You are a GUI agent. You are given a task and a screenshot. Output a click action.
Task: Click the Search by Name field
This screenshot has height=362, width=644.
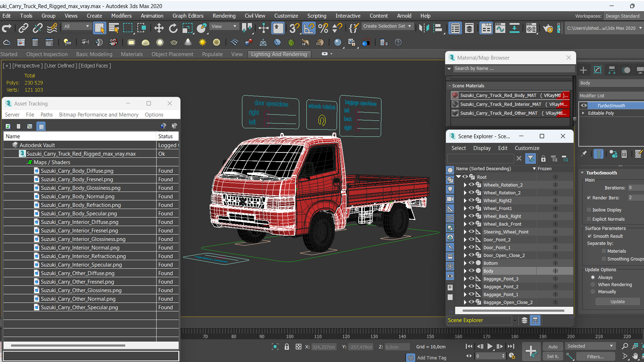point(514,68)
